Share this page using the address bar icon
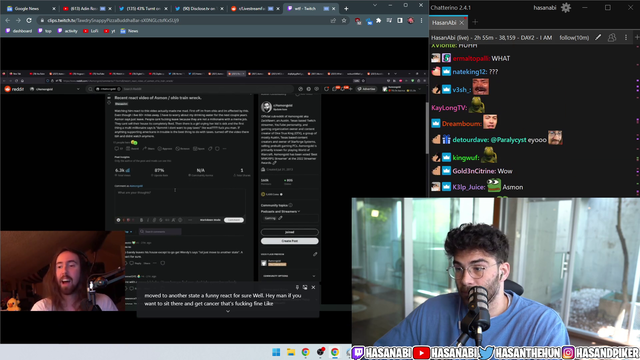640x360 pixels. pyautogui.click(x=333, y=20)
